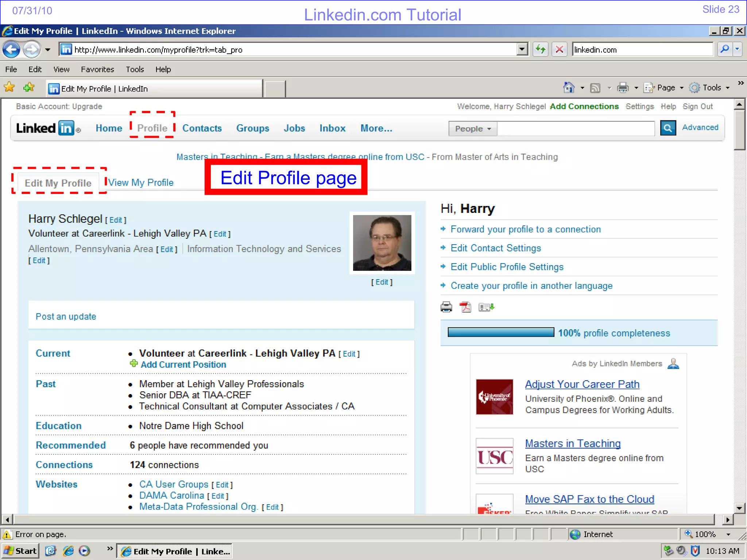This screenshot has height=560, width=747.
Task: Click the green plus Add Current Position icon
Action: click(134, 363)
